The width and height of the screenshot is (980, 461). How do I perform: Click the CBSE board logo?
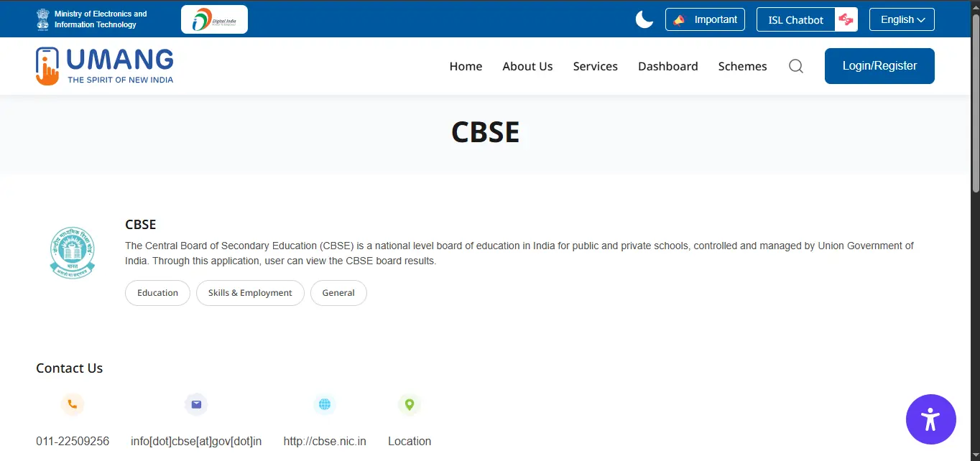click(x=72, y=252)
